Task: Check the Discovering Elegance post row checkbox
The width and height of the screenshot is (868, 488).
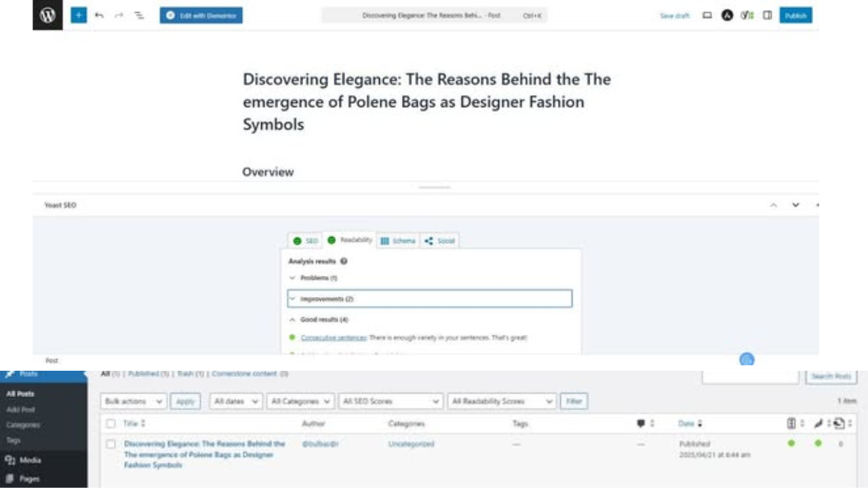Action: [111, 444]
